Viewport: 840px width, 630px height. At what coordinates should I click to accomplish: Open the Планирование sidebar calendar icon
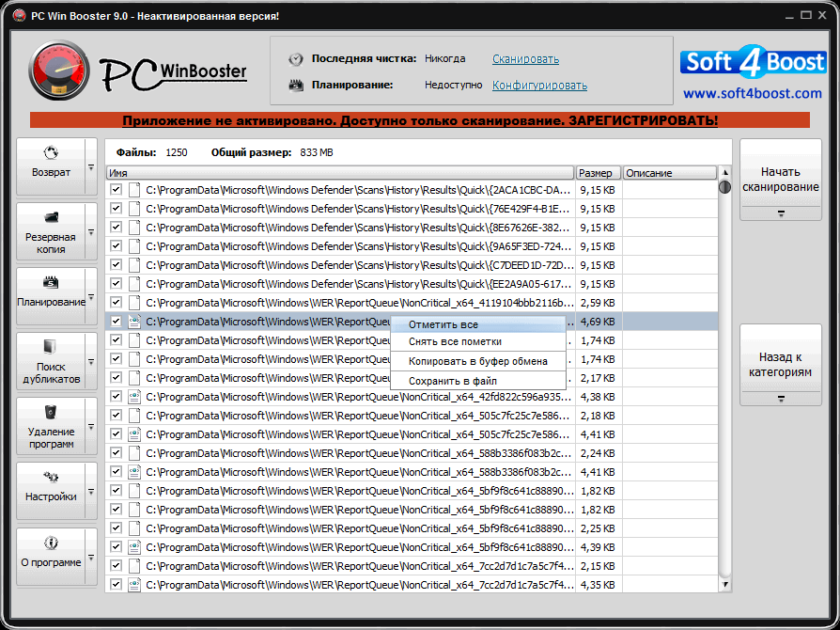coord(51,282)
